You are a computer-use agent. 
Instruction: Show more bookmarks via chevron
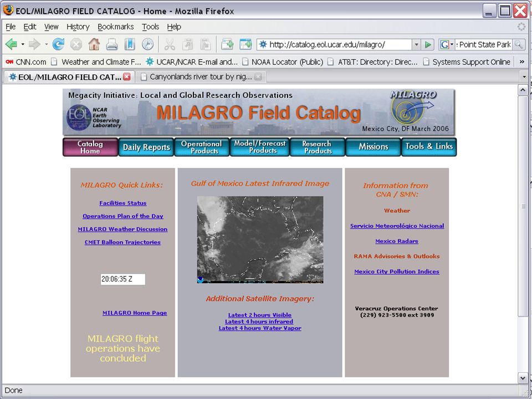522,62
